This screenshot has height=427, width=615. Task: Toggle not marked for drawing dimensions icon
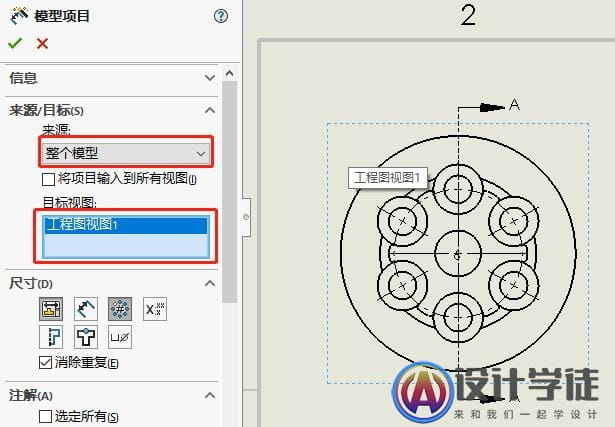click(86, 309)
